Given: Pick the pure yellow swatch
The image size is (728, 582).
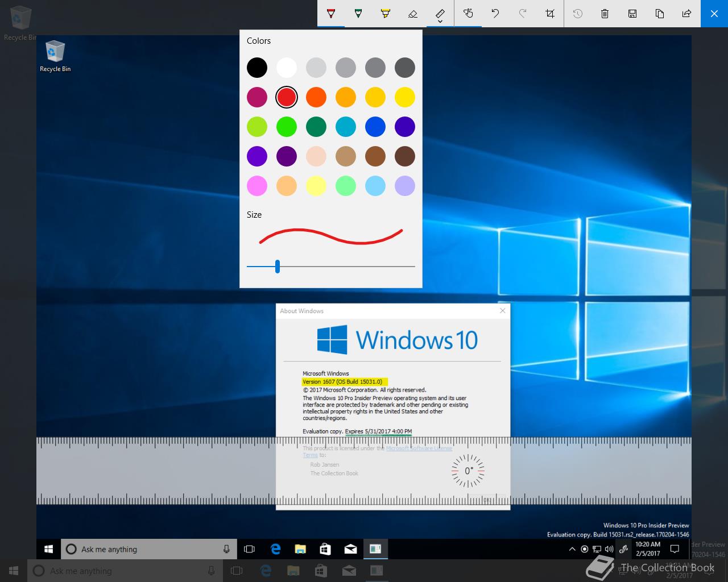Looking at the screenshot, I should coord(405,97).
